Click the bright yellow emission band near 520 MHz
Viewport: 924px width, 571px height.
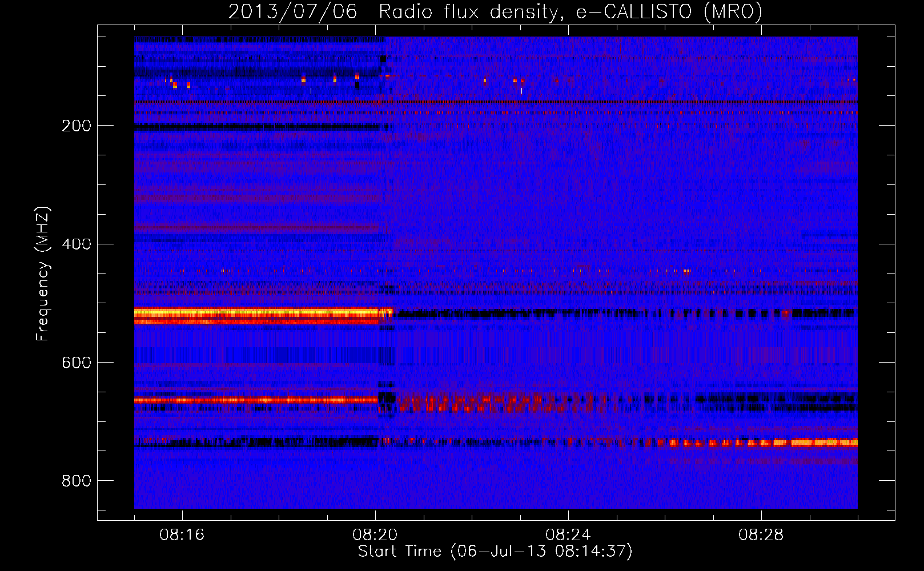coord(263,313)
